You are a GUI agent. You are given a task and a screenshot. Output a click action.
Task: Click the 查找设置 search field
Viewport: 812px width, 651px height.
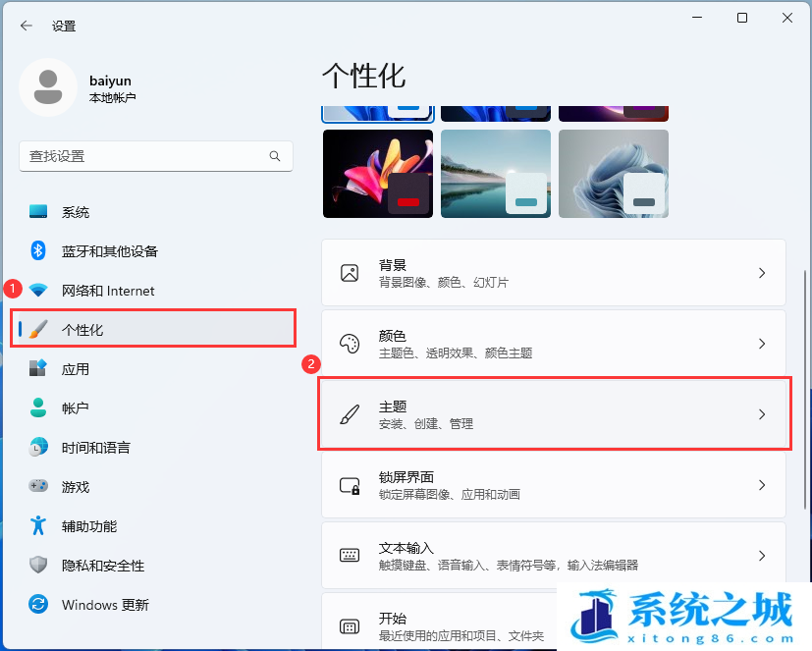pos(142,156)
